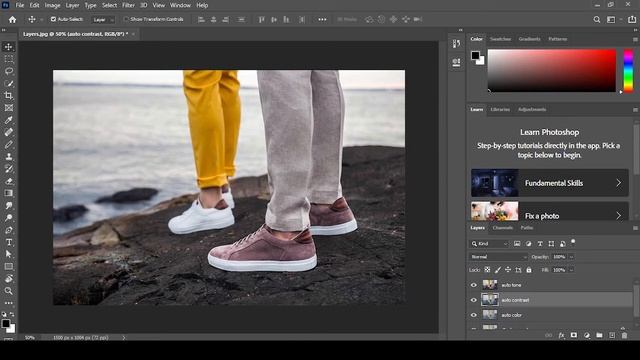640x360 pixels.
Task: Hide the auto contrast layer eye
Action: 474,300
